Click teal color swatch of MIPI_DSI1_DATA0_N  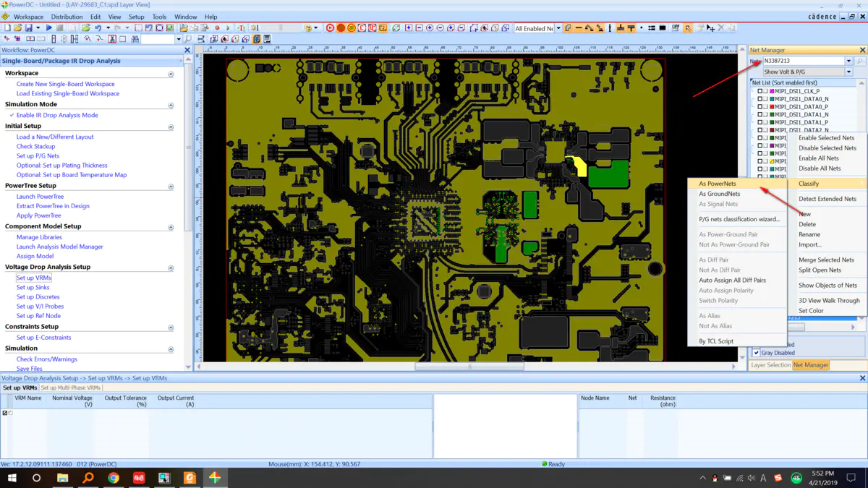coord(772,99)
